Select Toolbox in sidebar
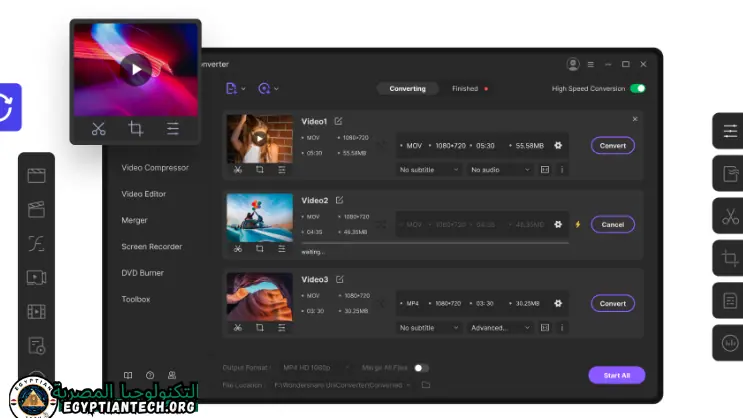This screenshot has height=418, width=743. tap(136, 300)
